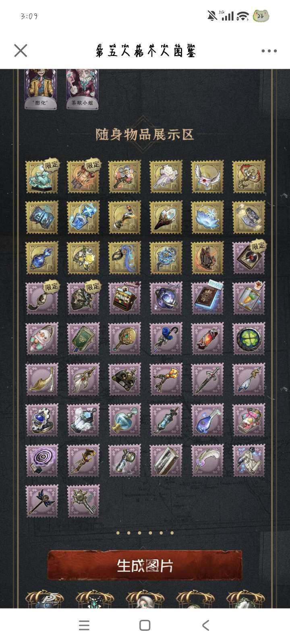This screenshot has height=644, width=290.
Task: Click the 生成图片 generate image button
Action: 145,565
